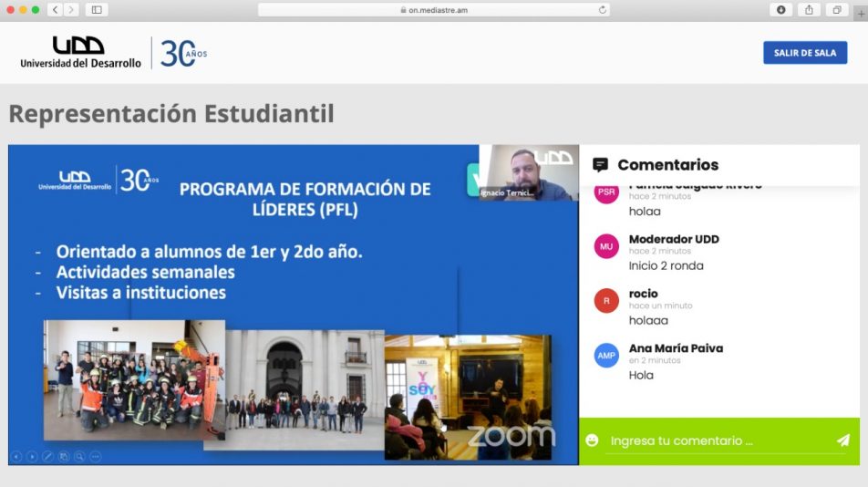Click the Ana María Paiva name

676,348
